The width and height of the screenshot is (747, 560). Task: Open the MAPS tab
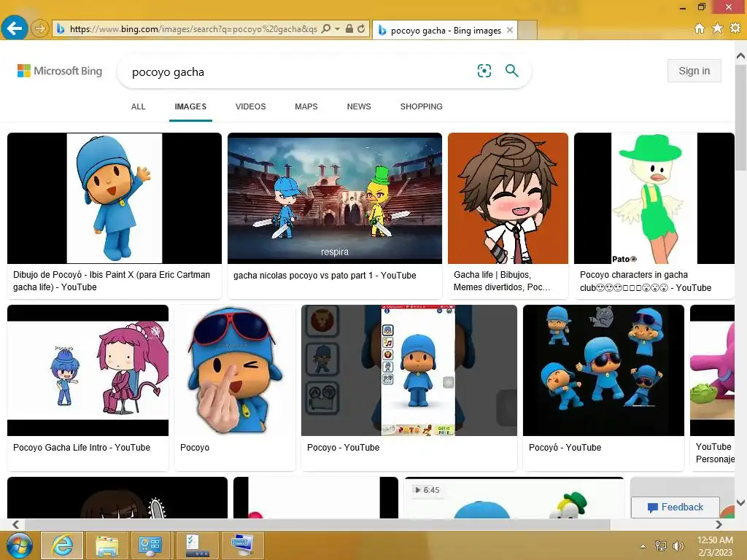pos(306,106)
